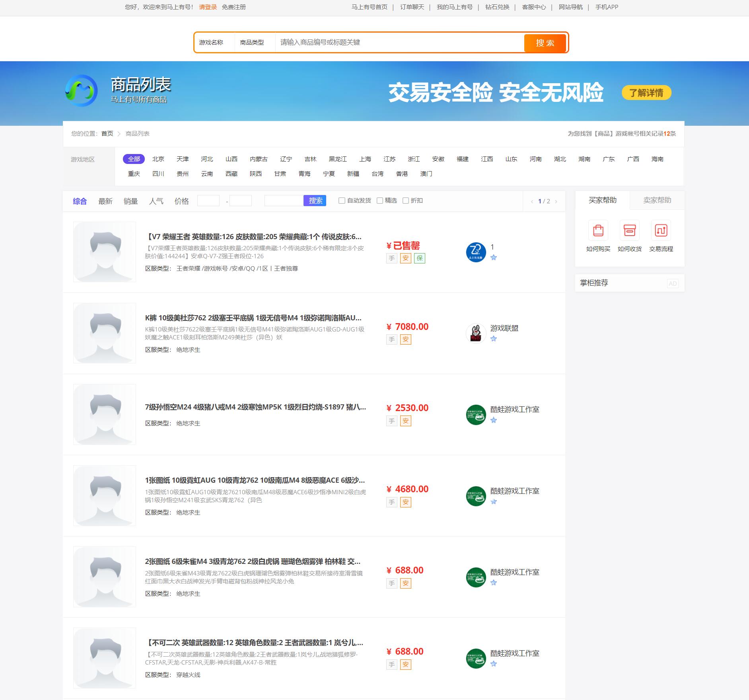This screenshot has height=700, width=749.
Task: Check the 折扣 filter checkbox
Action: pos(406,201)
